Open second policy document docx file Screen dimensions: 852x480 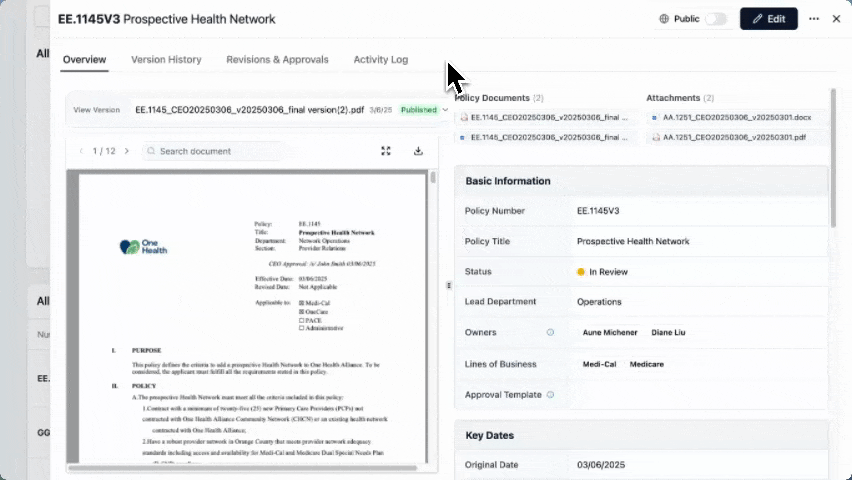point(545,138)
